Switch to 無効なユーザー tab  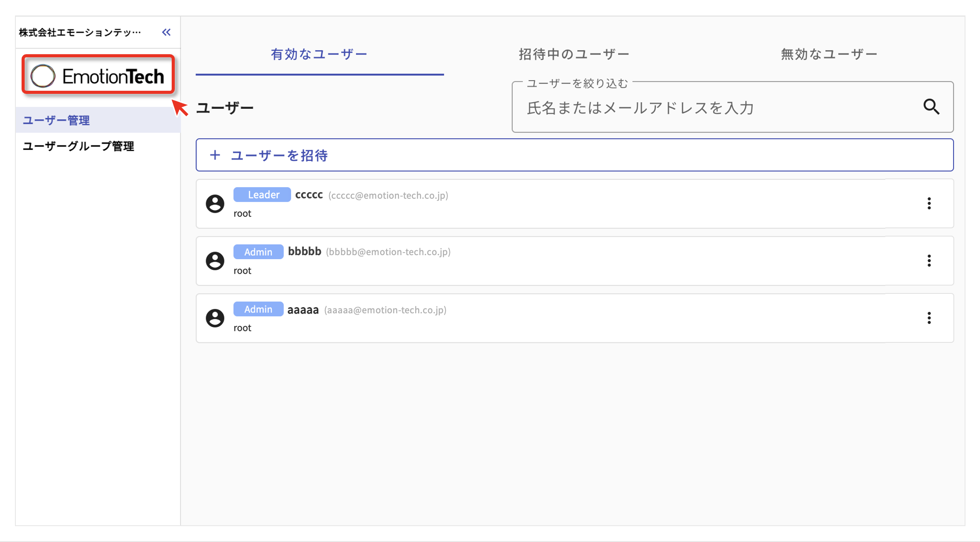tap(829, 54)
